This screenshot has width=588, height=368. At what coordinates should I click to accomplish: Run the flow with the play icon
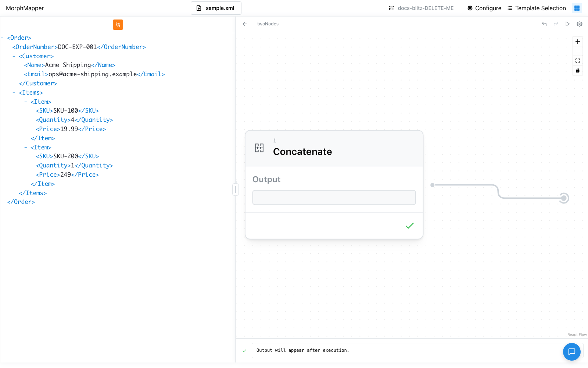(568, 24)
